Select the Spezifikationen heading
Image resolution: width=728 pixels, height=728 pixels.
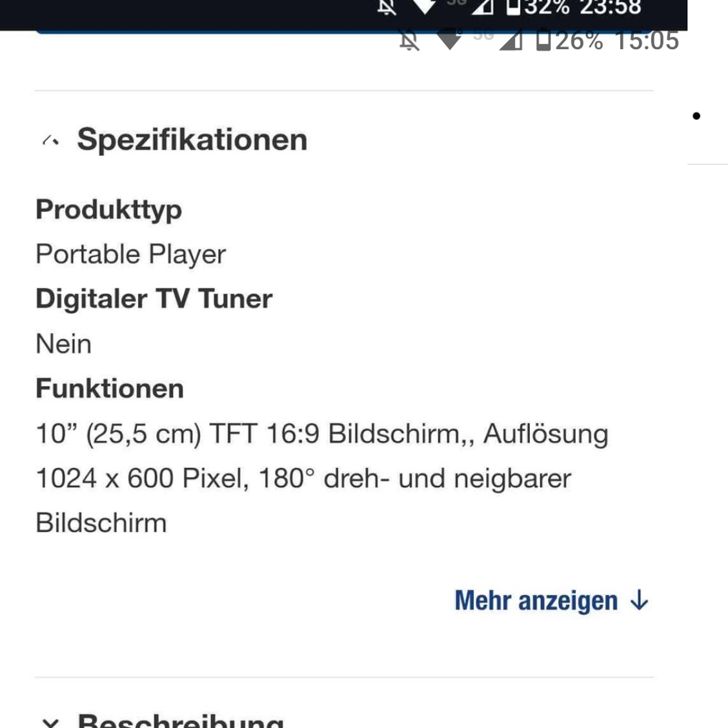coord(192,139)
